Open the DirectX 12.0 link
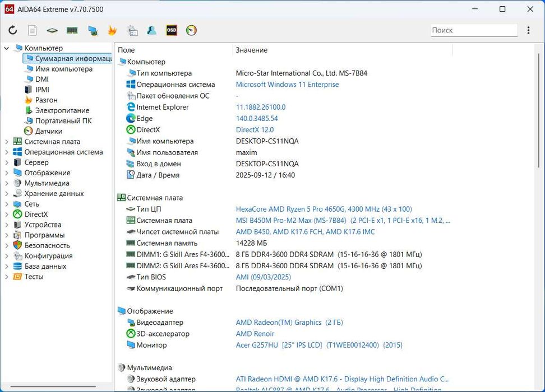This screenshot has width=545, height=392. 255,130
